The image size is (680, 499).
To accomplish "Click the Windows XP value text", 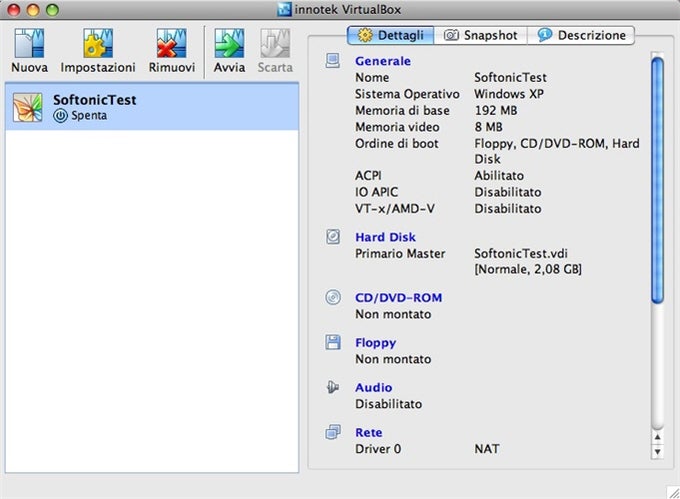I will [x=509, y=94].
